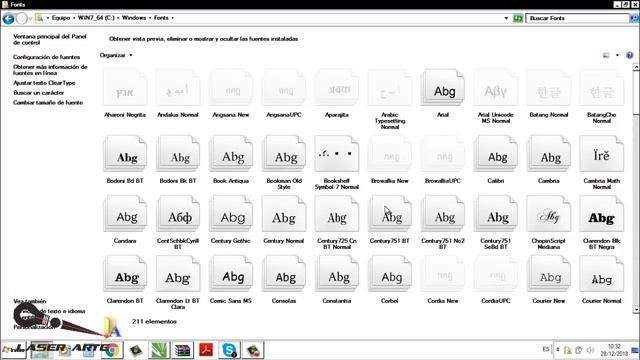The image size is (640, 360).
Task: Select the Book Antiqua font icon
Action: coord(231,153)
